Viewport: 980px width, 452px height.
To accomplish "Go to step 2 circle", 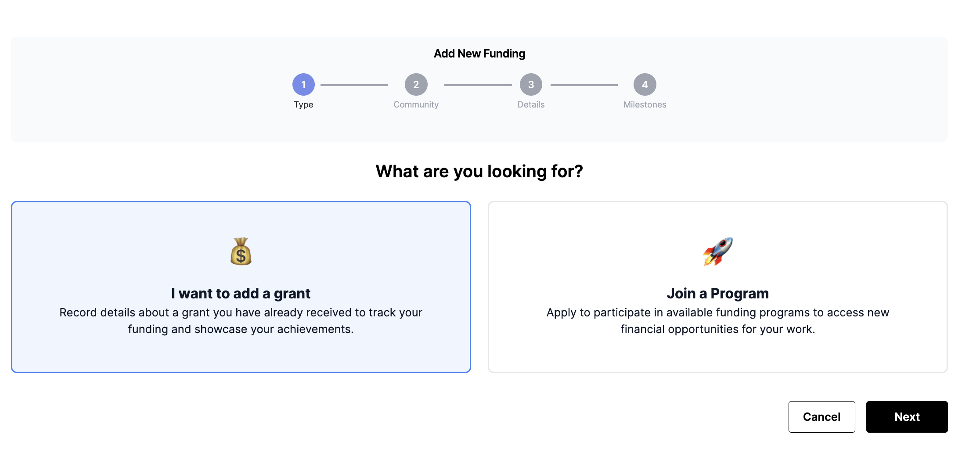I will coord(416,85).
